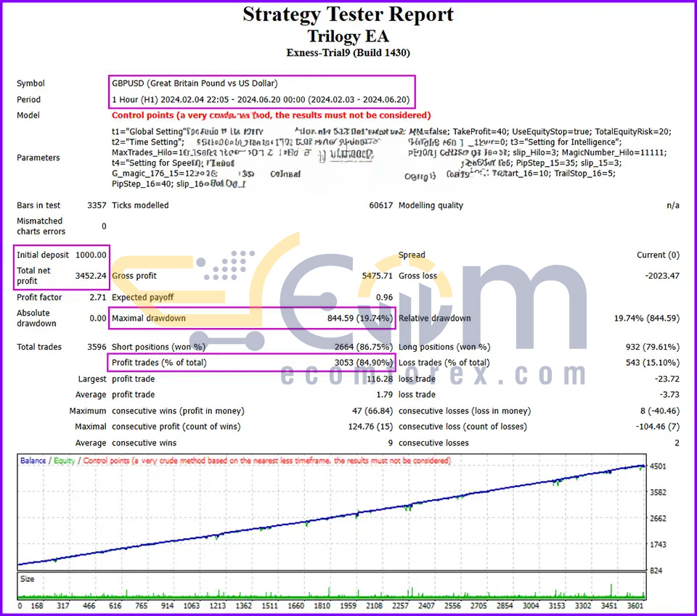
Task: Select the modelling quality value 'n/a'
Action: point(673,205)
